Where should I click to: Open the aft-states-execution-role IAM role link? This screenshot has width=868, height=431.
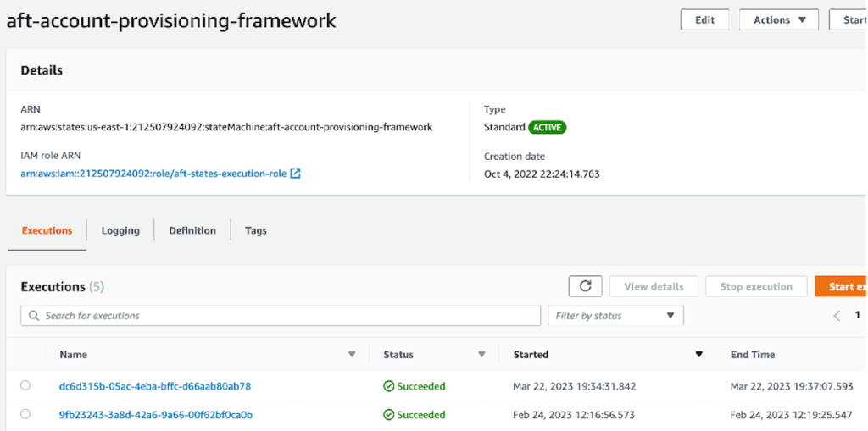tap(154, 174)
